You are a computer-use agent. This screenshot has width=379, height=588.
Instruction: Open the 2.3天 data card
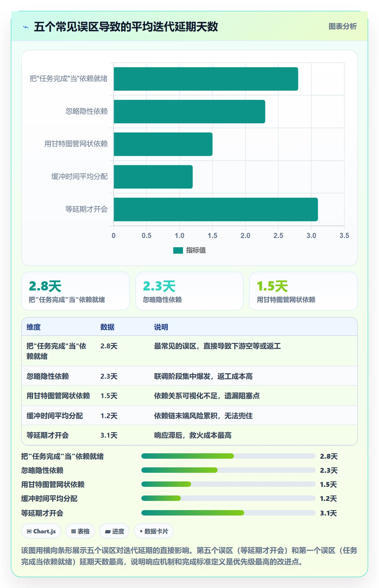[190, 291]
